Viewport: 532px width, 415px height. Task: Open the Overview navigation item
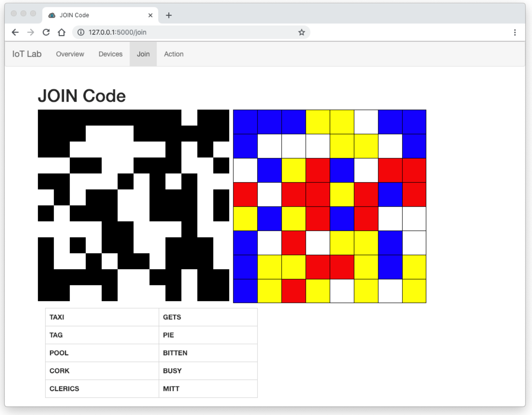tap(70, 54)
